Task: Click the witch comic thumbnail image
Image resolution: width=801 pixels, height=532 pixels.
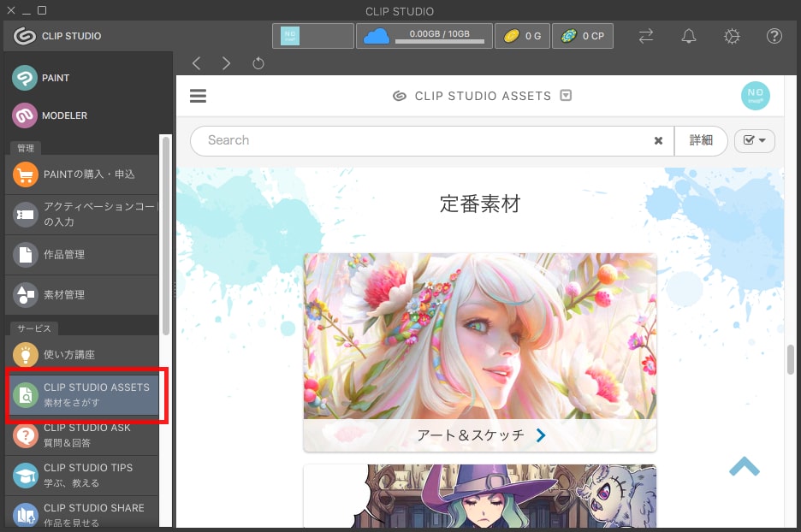Action: (480, 496)
